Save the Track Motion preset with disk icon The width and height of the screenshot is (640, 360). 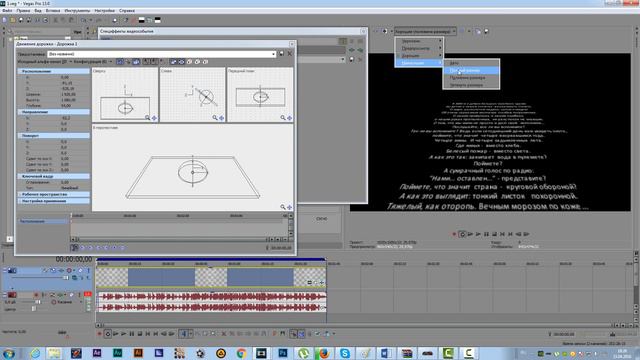281,54
